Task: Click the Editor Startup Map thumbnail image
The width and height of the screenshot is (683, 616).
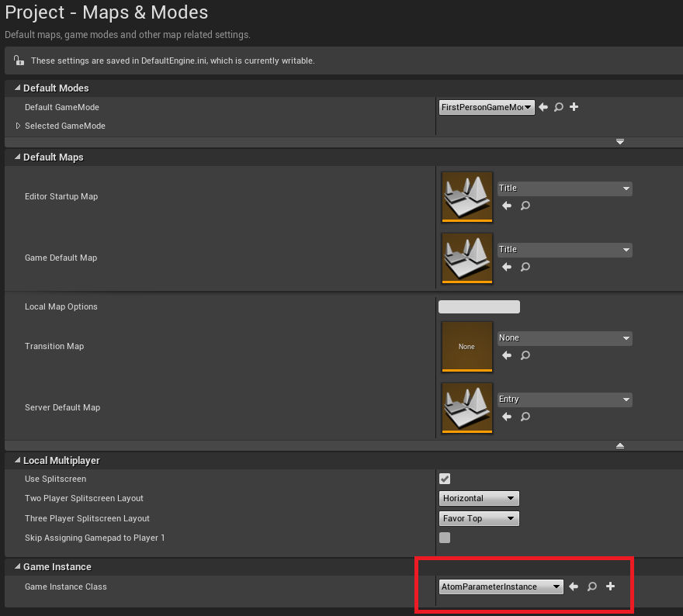Action: (x=466, y=196)
